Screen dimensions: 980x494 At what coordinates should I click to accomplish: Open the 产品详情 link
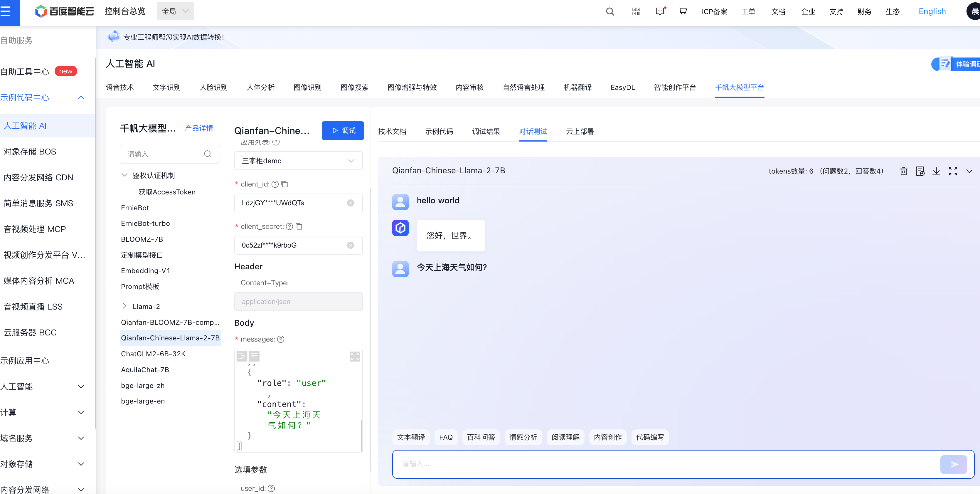(x=198, y=128)
